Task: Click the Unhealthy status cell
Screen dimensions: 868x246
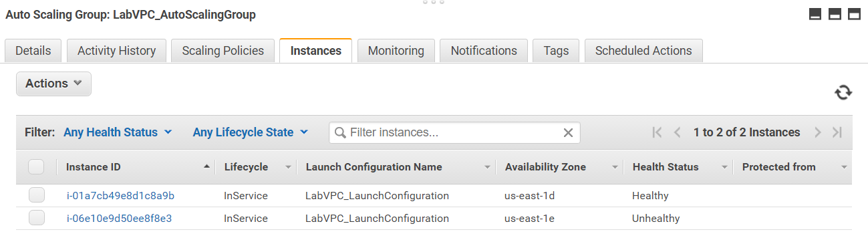Action: pos(656,219)
